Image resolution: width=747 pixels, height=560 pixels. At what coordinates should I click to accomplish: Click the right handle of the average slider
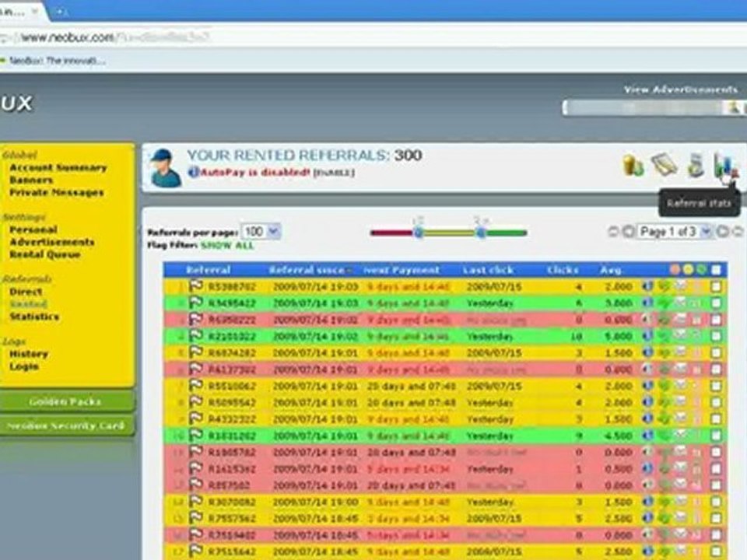(481, 233)
